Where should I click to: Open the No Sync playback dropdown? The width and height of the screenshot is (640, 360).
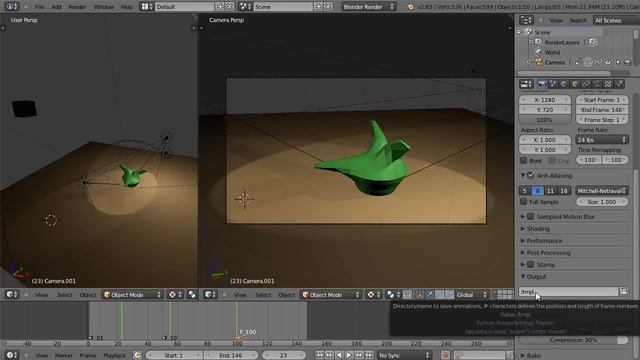coord(404,355)
